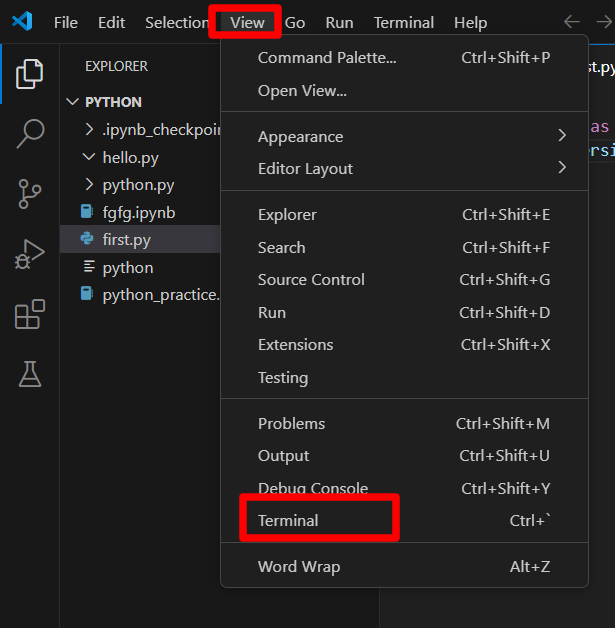Select Terminal from the View menu
Image resolution: width=615 pixels, height=628 pixels.
pyautogui.click(x=289, y=521)
